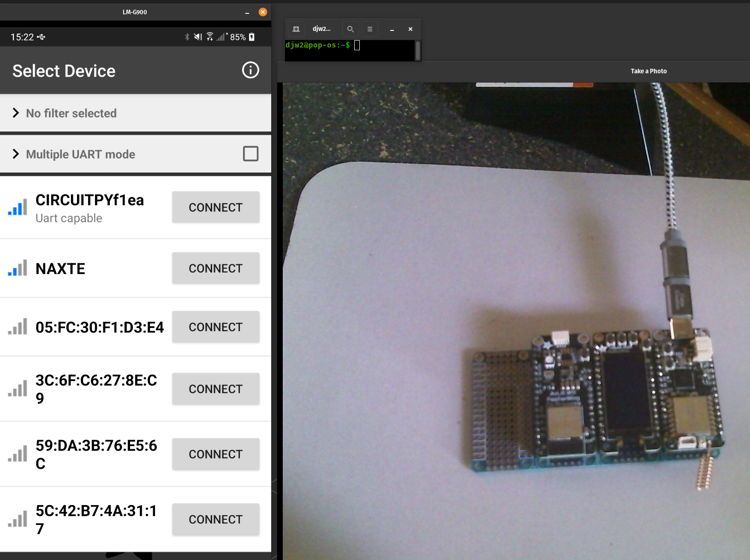
Task: Click the terminal scrollbar handle
Action: 417,50
